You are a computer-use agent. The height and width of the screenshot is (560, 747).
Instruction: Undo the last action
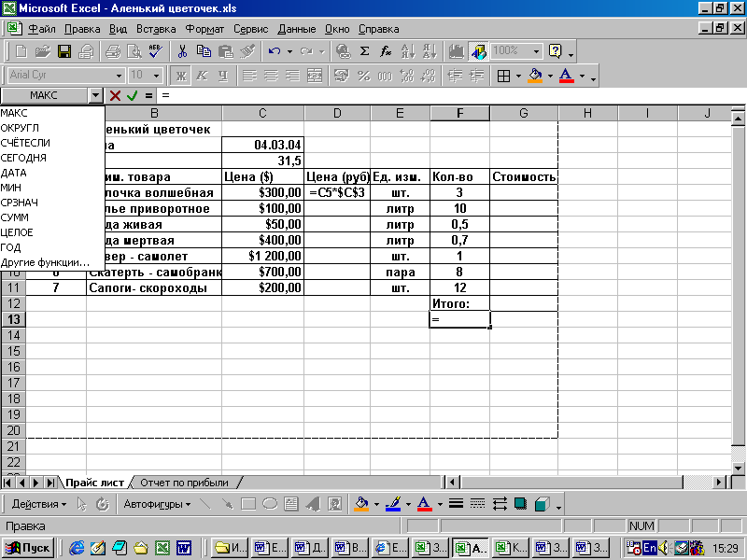click(x=275, y=51)
